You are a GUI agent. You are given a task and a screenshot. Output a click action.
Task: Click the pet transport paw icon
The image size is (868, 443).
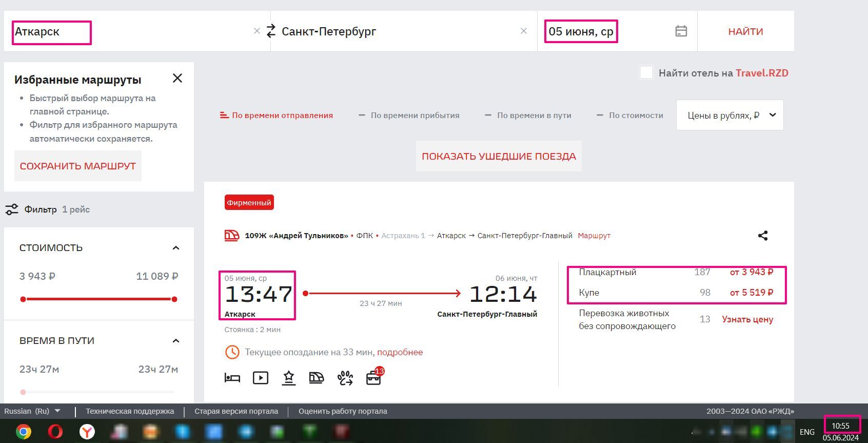tap(345, 378)
